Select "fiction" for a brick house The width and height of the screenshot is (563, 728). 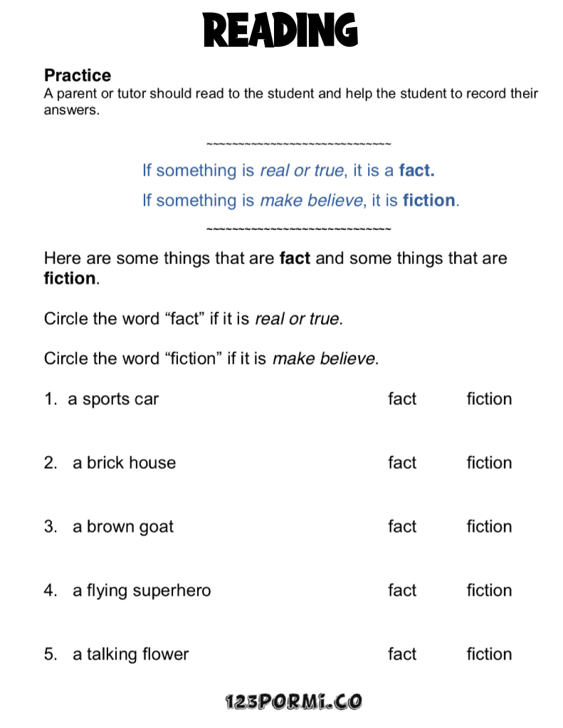click(x=489, y=463)
